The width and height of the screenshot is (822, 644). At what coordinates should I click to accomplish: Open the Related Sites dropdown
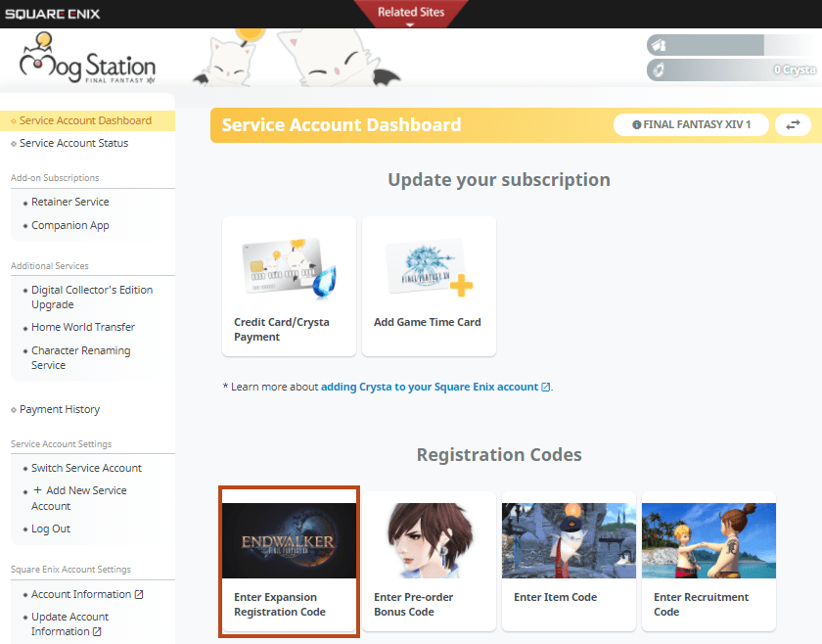410,14
